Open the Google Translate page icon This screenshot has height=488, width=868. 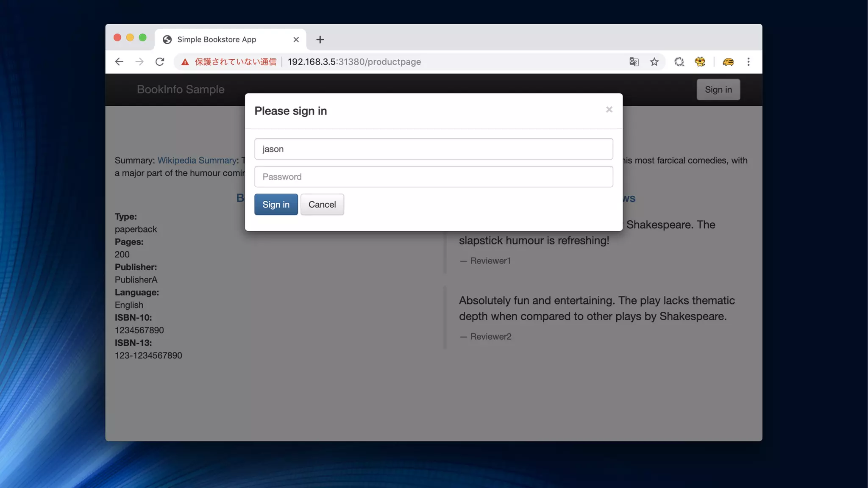pos(634,62)
